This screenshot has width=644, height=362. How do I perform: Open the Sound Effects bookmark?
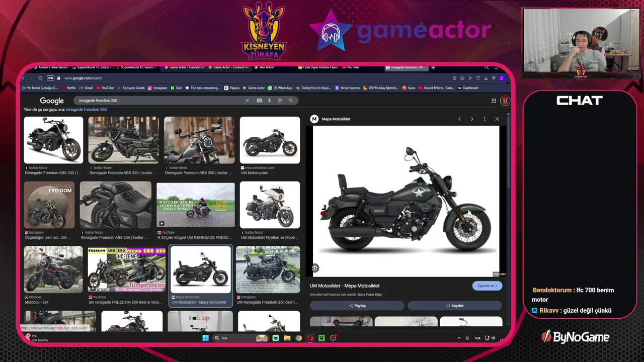click(x=436, y=88)
